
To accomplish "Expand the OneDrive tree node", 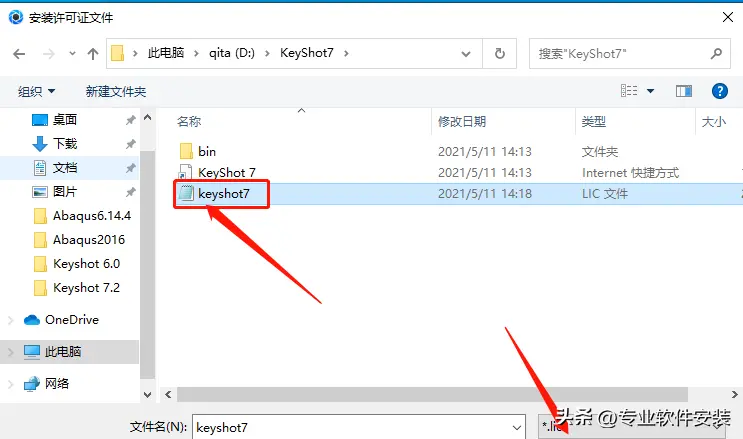I will pos(10,320).
